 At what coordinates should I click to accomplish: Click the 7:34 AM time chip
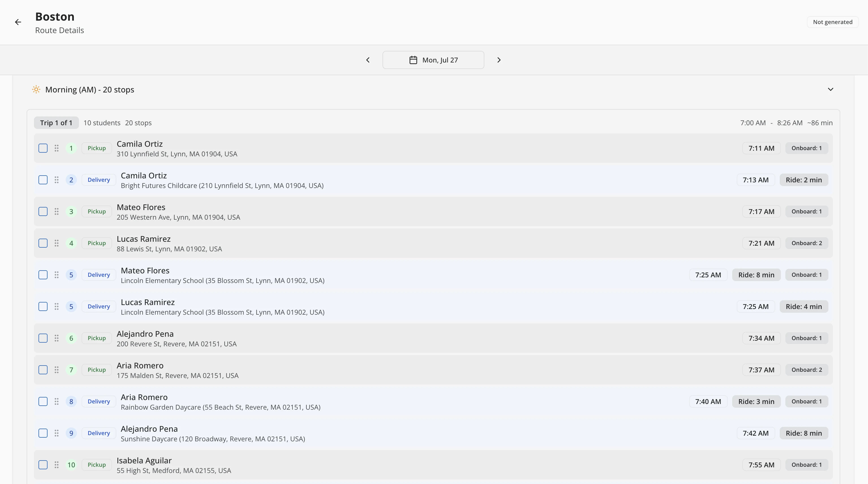click(x=762, y=338)
